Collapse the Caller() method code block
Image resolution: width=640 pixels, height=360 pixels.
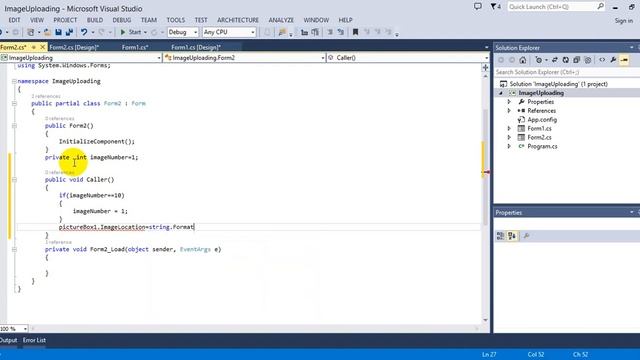[x=14, y=180]
